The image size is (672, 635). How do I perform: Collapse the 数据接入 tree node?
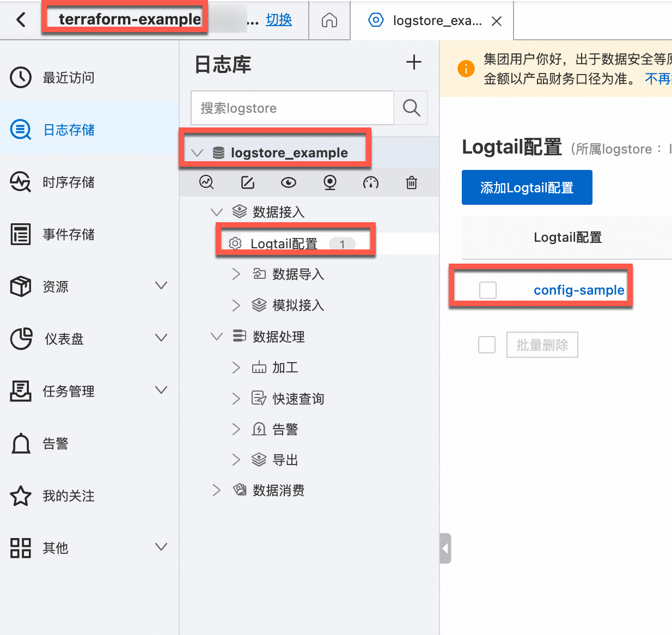pos(217,212)
